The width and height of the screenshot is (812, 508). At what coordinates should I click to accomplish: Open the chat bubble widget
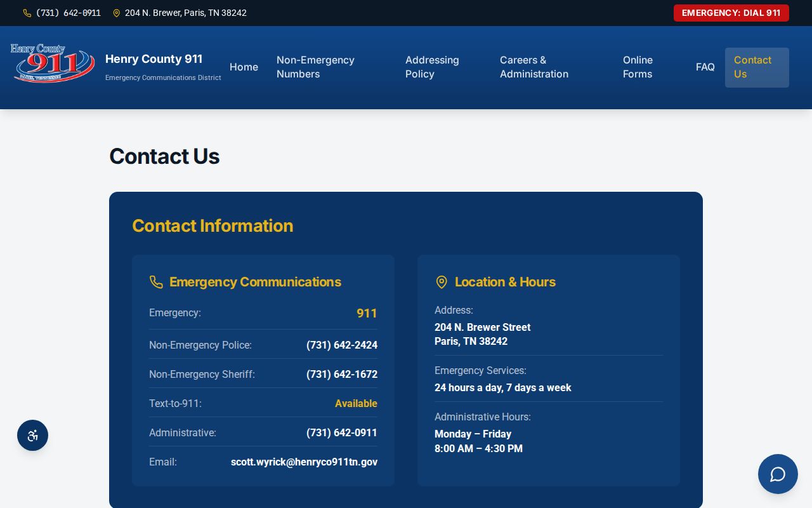[778, 474]
